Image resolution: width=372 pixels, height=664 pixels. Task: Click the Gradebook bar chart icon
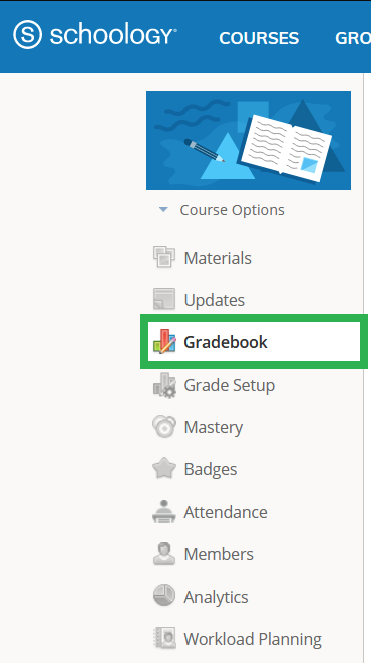click(164, 342)
